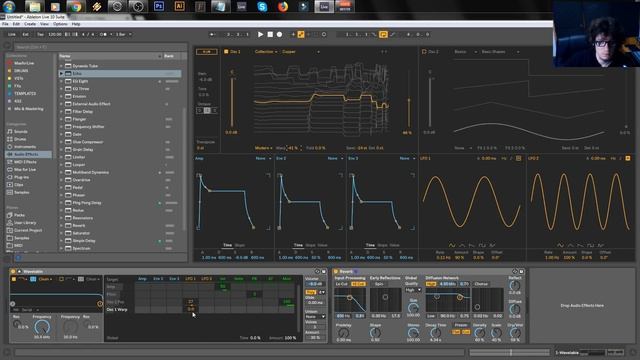The image size is (640, 360).
Task: Select Env 3 Value tab
Action: tap(394, 245)
